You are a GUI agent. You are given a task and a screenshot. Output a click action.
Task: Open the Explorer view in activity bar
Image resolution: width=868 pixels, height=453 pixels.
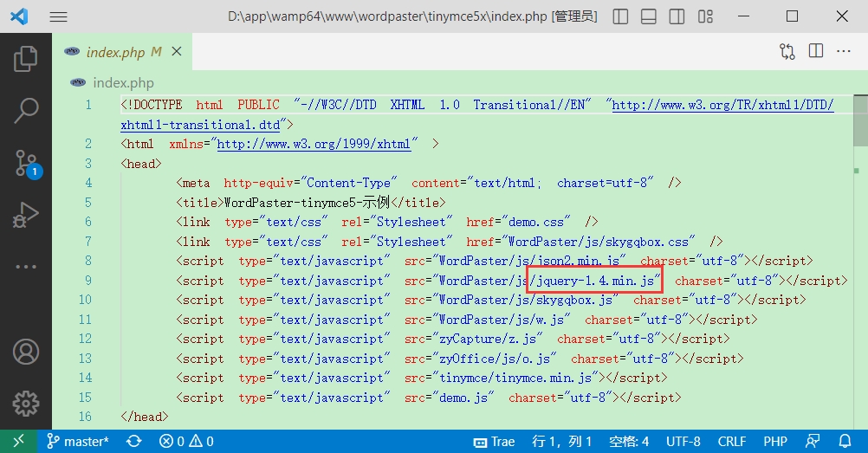coord(26,59)
